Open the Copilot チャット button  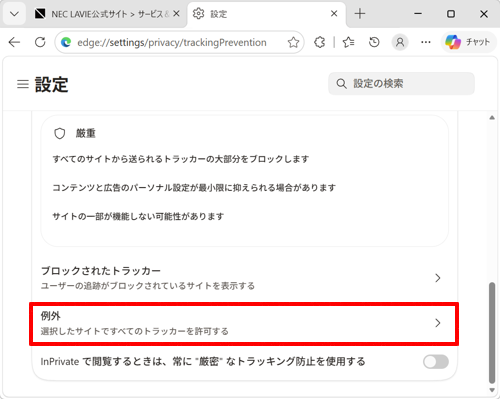pyautogui.click(x=468, y=42)
